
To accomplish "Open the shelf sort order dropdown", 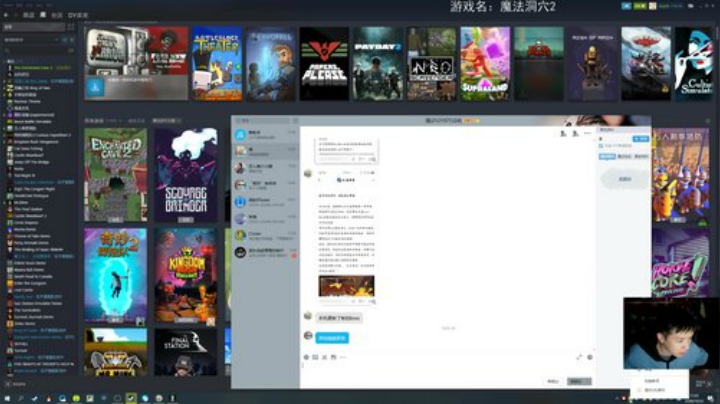I will point(166,121).
